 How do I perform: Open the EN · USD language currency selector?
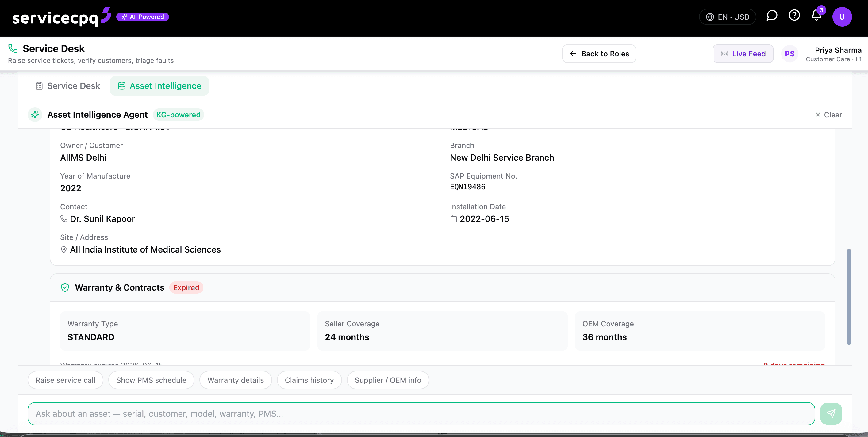coord(728,17)
